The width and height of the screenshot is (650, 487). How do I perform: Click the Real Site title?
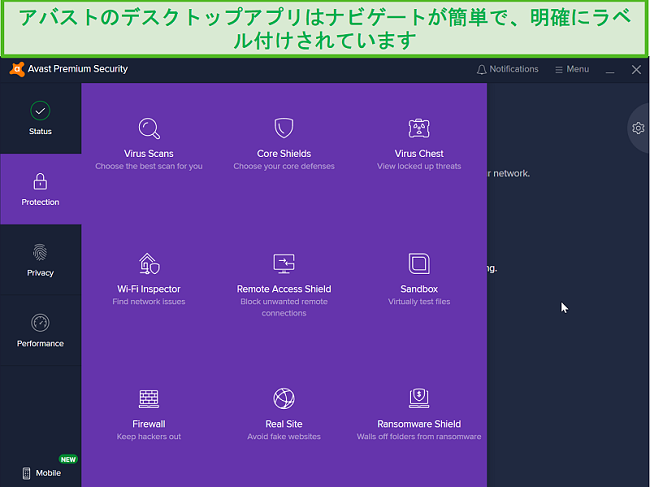click(284, 424)
